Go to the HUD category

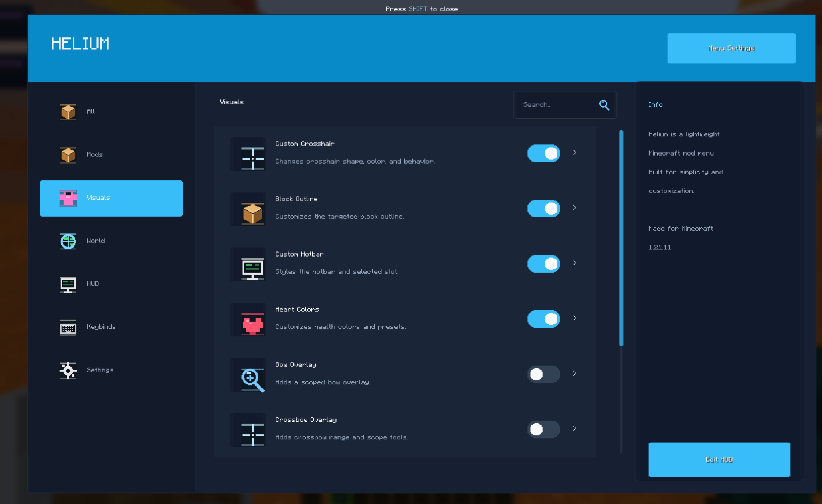111,284
